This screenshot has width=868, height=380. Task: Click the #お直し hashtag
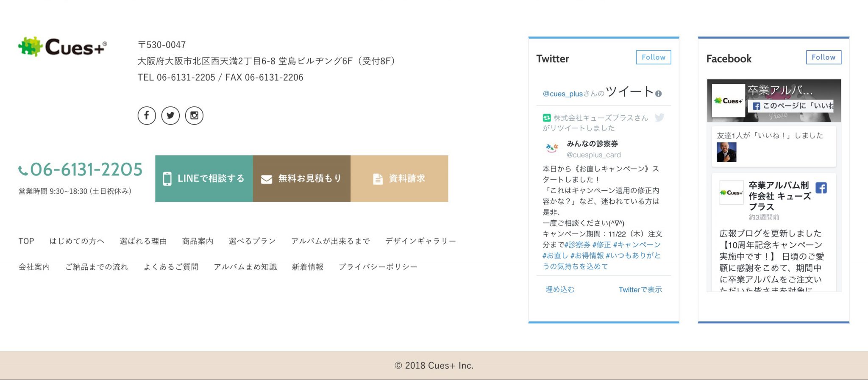point(555,255)
